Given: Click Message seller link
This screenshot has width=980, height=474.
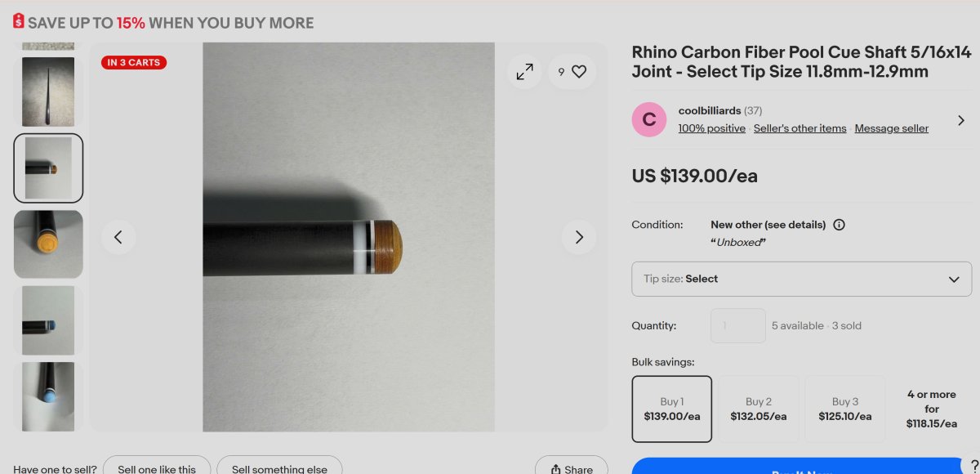Looking at the screenshot, I should click(891, 128).
